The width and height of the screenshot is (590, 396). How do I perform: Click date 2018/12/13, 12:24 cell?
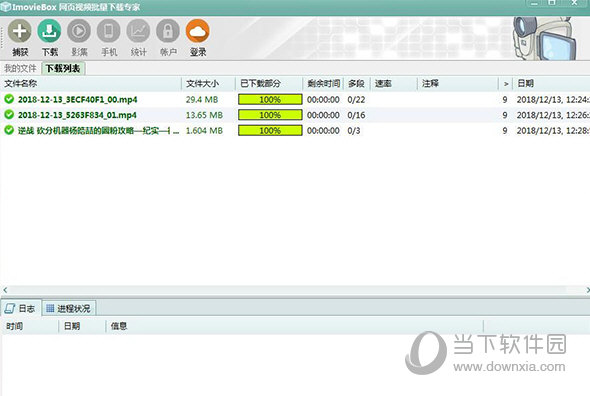(x=553, y=99)
